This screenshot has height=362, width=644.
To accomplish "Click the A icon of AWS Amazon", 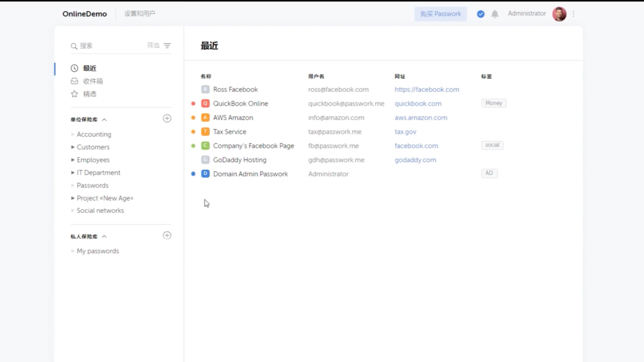I will tap(206, 117).
